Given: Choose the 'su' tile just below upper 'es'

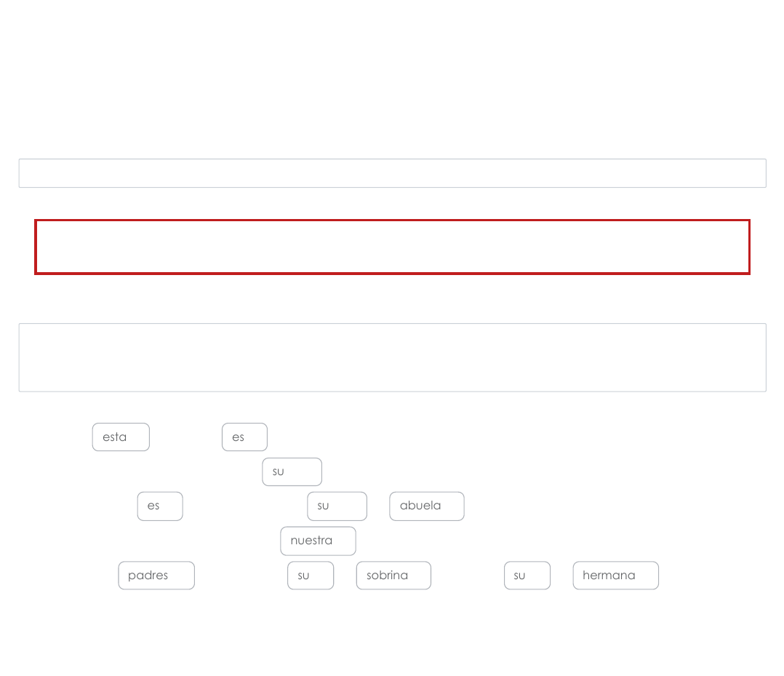Looking at the screenshot, I should pyautogui.click(x=292, y=472).
